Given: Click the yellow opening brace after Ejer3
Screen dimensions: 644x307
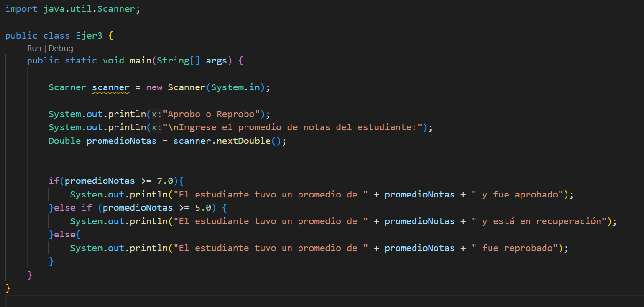Looking at the screenshot, I should [x=111, y=36].
